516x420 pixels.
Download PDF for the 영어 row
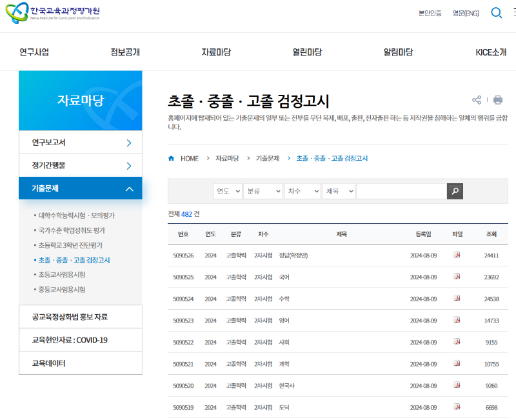pos(457,320)
